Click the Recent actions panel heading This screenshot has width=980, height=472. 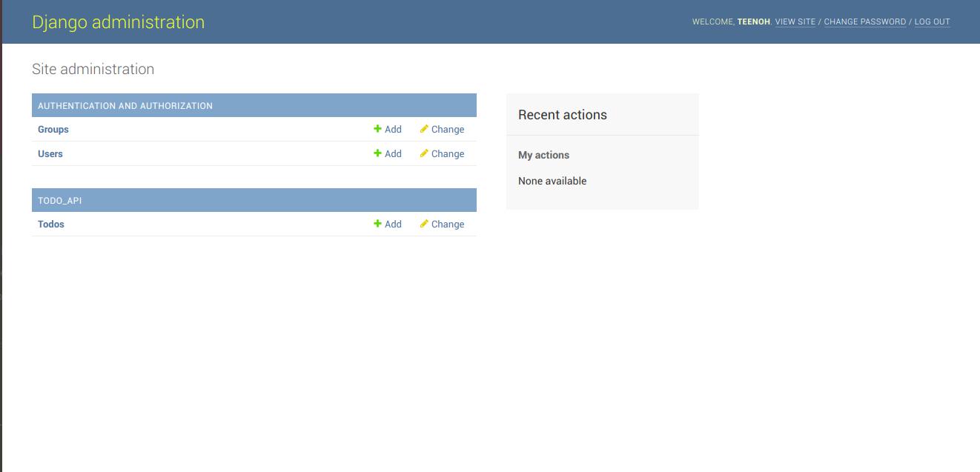point(563,115)
